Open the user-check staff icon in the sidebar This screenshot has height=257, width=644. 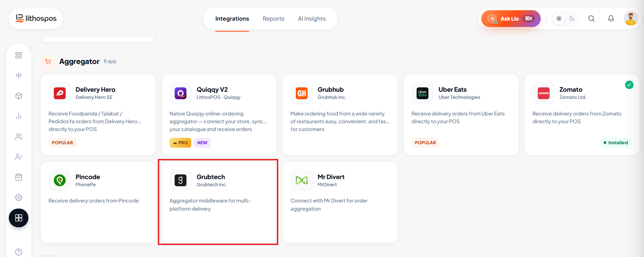pos(19,157)
